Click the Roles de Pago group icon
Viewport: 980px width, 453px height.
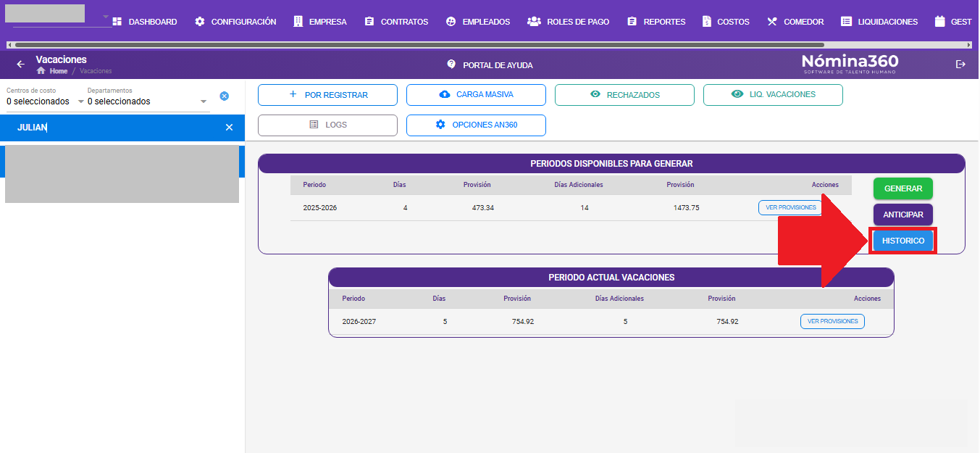click(534, 22)
